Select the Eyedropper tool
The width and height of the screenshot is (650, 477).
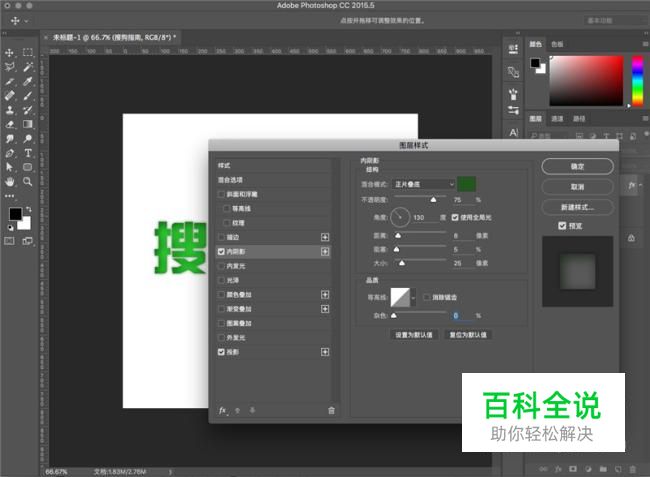pos(27,81)
